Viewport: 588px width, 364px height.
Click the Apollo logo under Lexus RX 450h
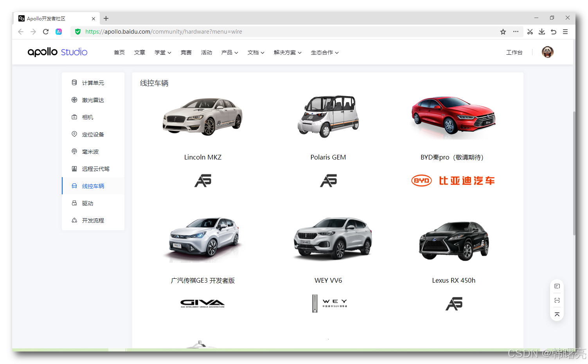pyautogui.click(x=454, y=304)
